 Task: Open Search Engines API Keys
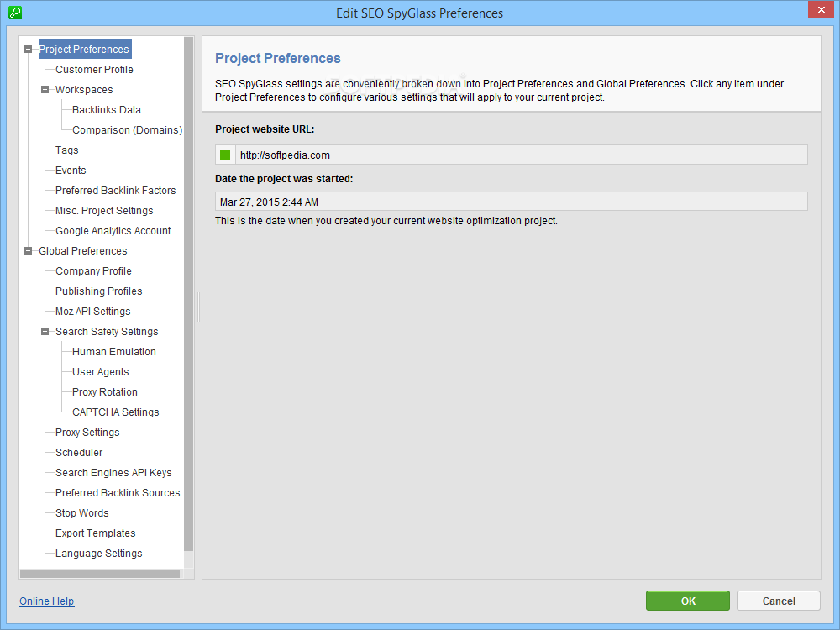tap(113, 473)
